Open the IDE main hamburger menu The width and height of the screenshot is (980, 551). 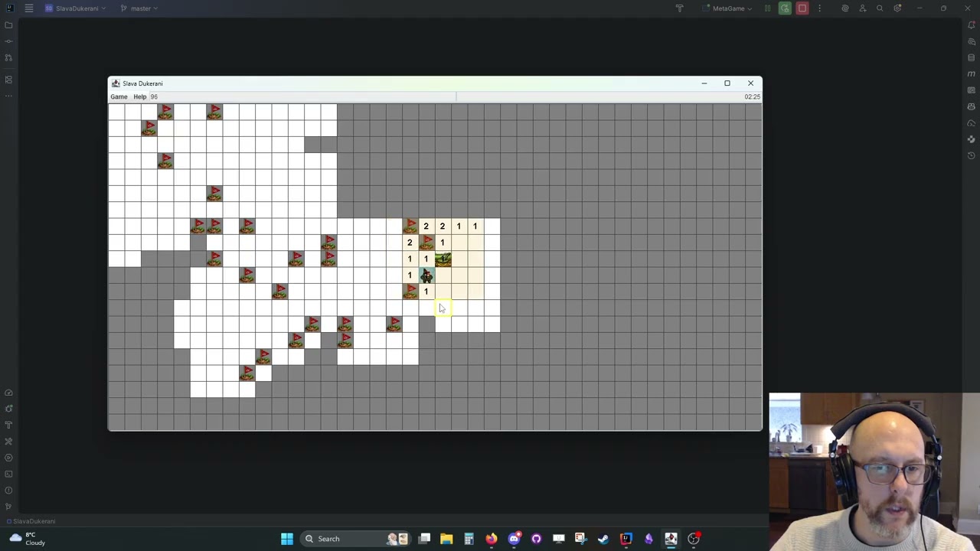tap(29, 8)
